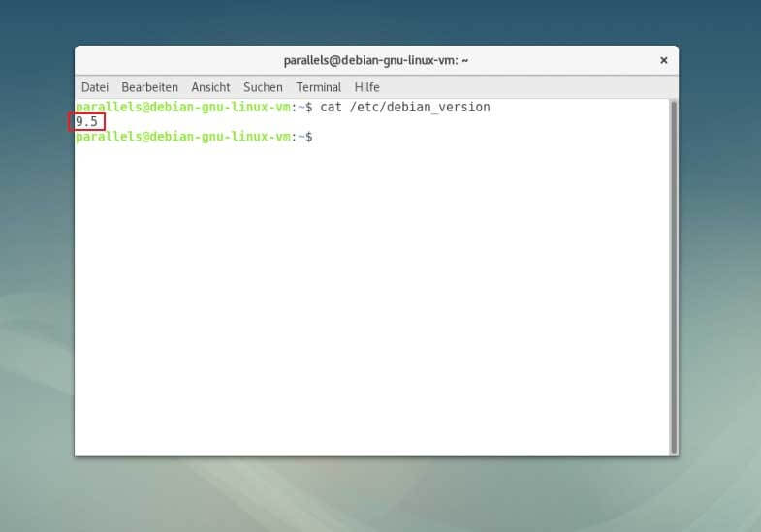Click the window title 'parallels@debian-gnu-linux-vm: ~'
Image resolution: width=761 pixels, height=532 pixels.
[375, 60]
